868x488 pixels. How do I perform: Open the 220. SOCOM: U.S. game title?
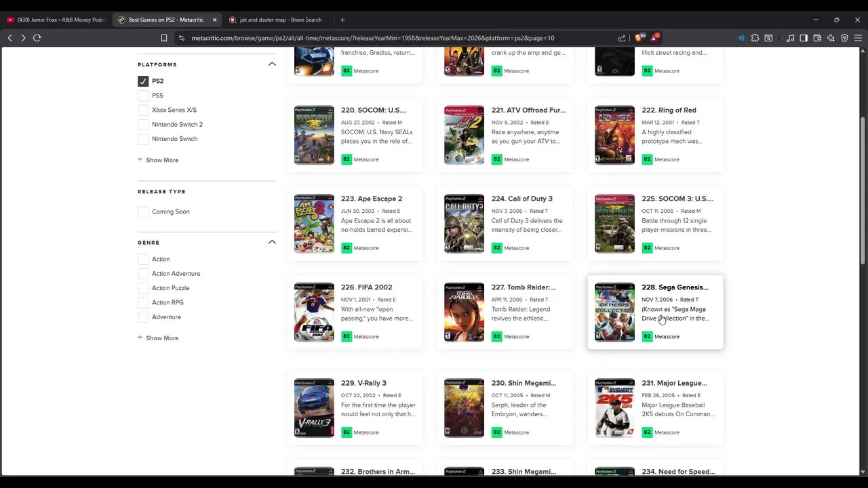pyautogui.click(x=374, y=110)
